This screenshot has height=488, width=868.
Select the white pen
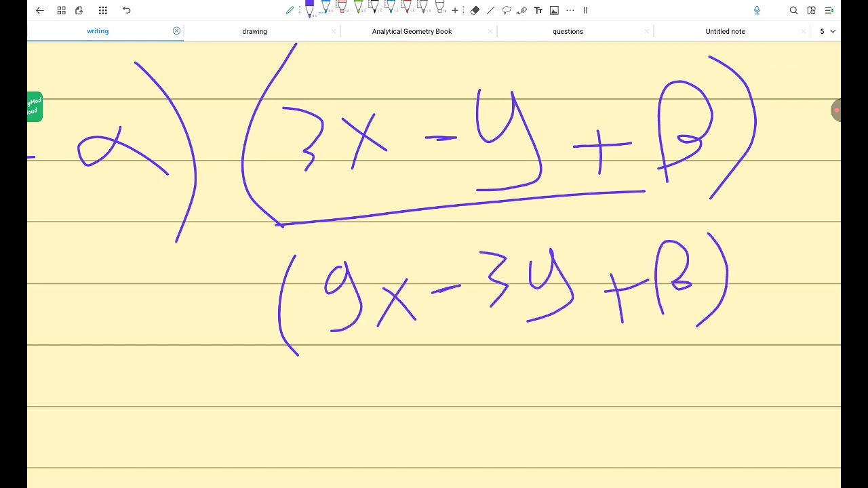[439, 8]
